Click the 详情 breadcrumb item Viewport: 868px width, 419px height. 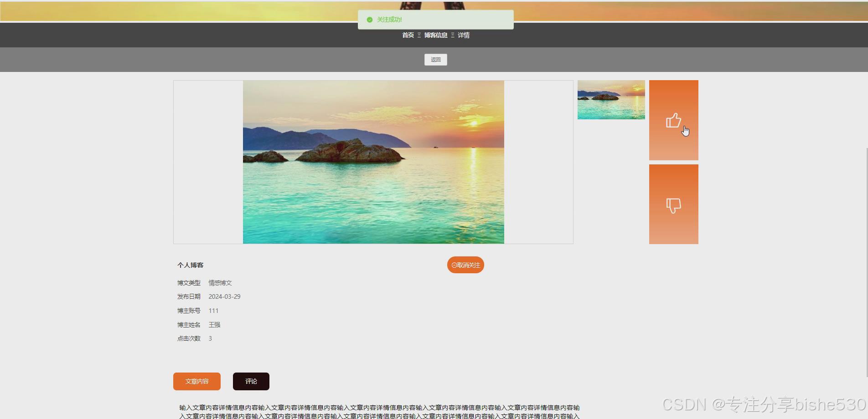464,35
